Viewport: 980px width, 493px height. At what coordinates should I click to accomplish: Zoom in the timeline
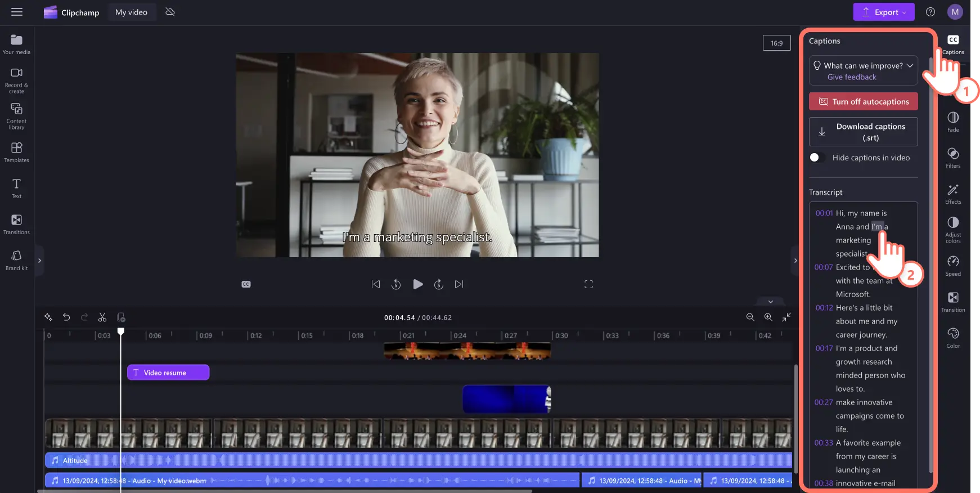pyautogui.click(x=768, y=317)
